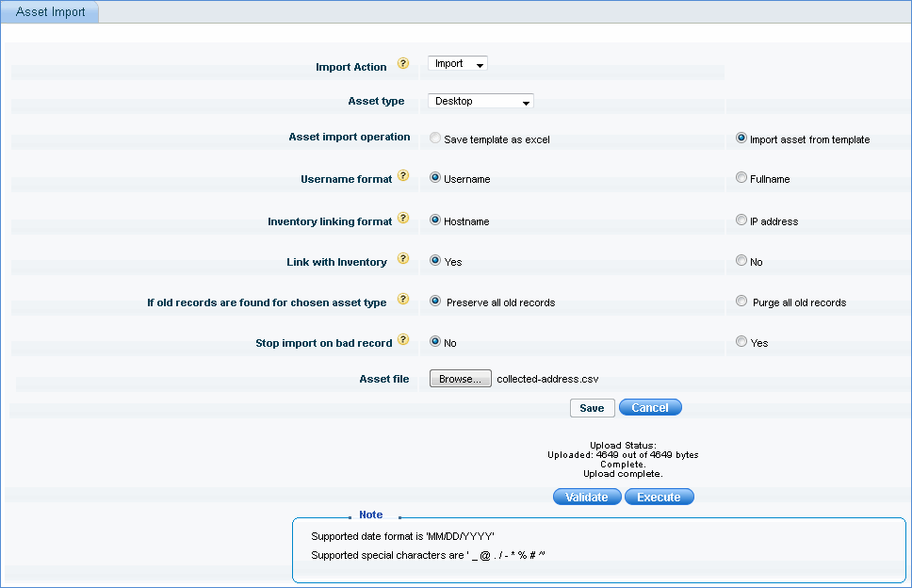The image size is (912, 588).
Task: Click help icon beside Username format
Action: pos(403,176)
